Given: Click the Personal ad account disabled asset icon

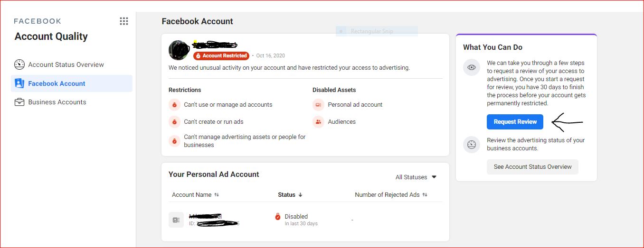Looking at the screenshot, I should coord(318,105).
